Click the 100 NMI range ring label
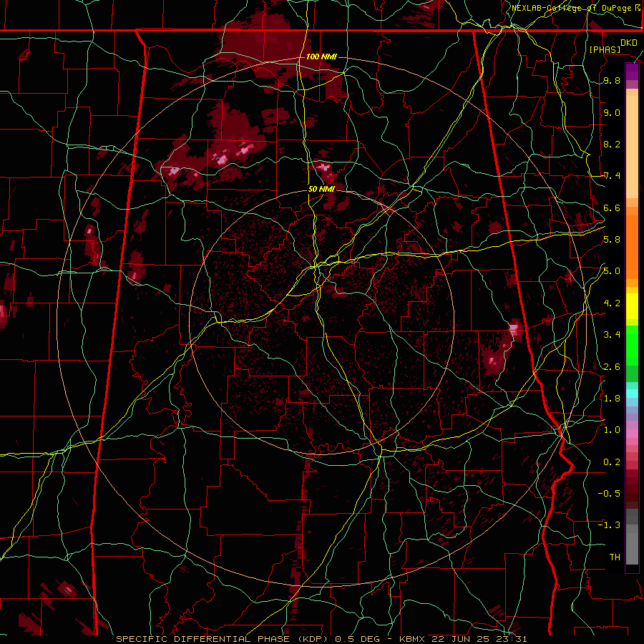 tap(321, 57)
